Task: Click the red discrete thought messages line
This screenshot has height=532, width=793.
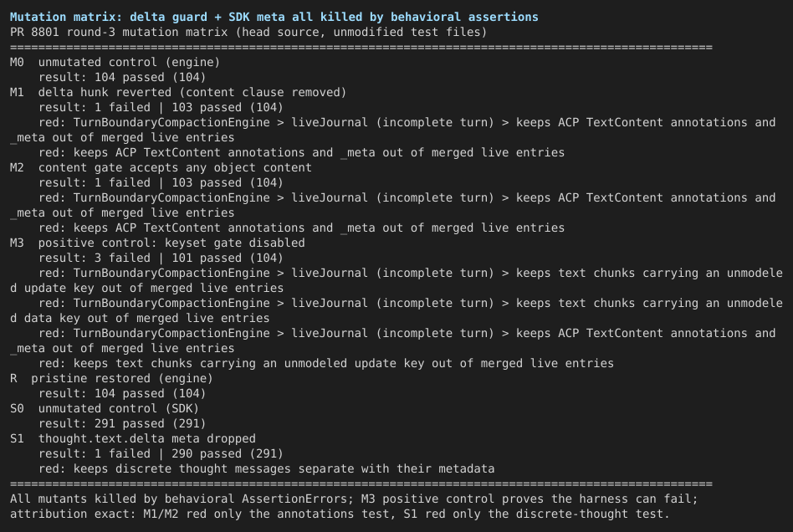Action: pos(267,468)
